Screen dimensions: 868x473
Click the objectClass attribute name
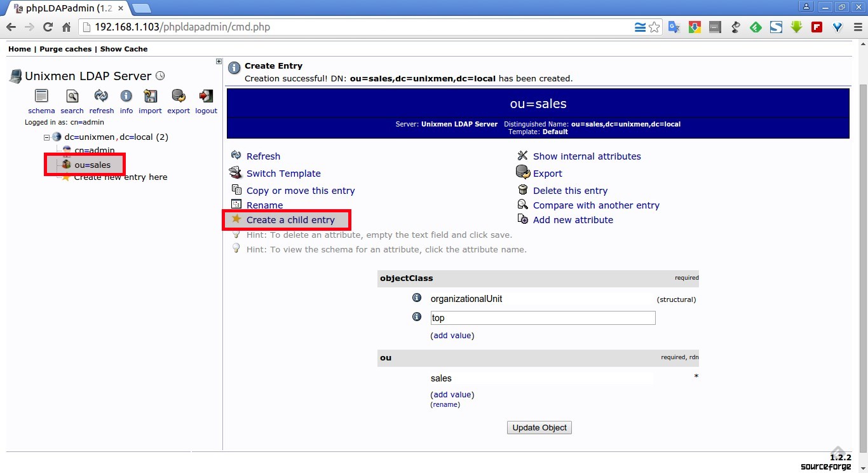coord(406,278)
